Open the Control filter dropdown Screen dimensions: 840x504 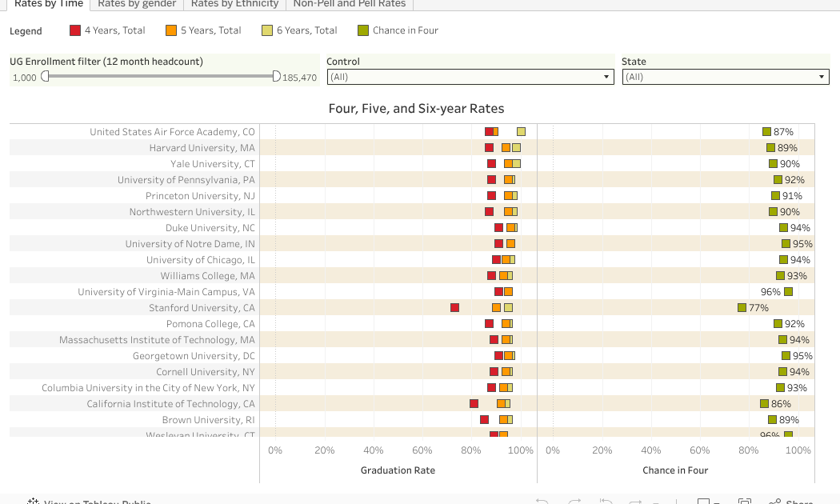click(x=470, y=77)
